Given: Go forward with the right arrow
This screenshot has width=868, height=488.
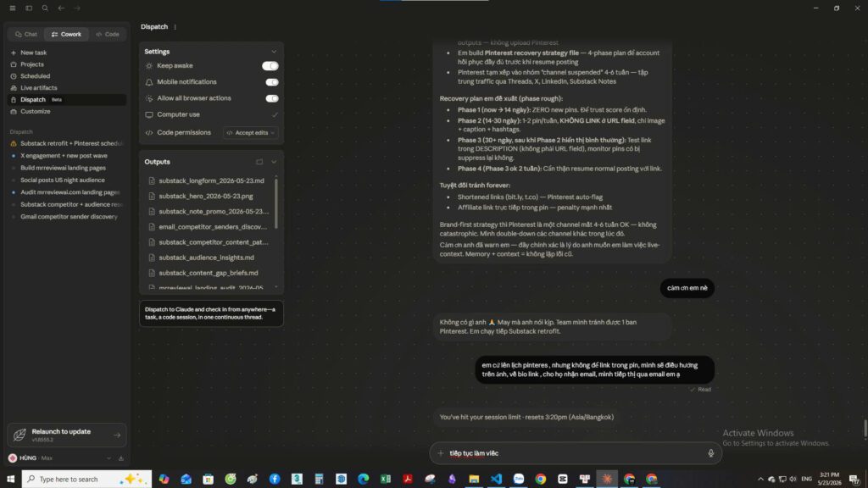Looking at the screenshot, I should 77,8.
